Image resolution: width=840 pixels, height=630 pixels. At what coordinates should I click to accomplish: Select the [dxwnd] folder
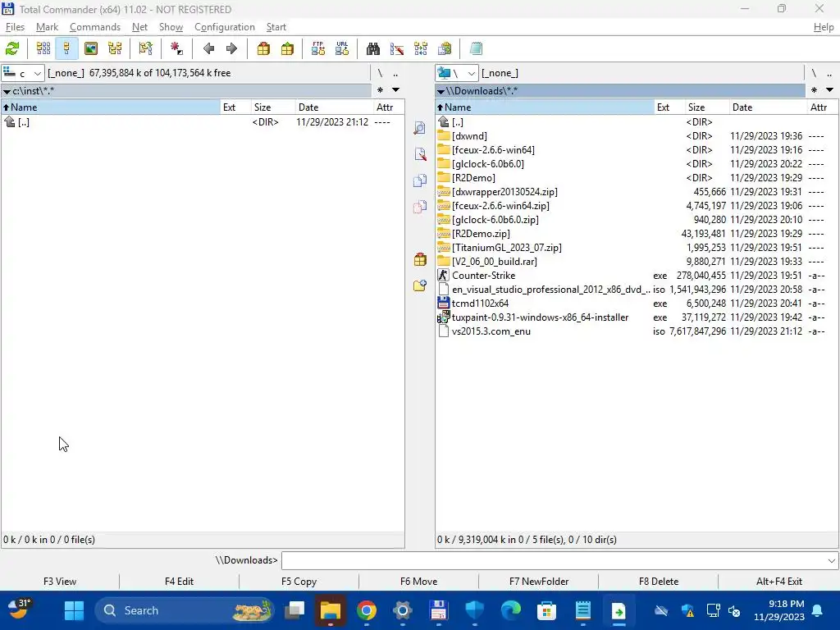[469, 136]
